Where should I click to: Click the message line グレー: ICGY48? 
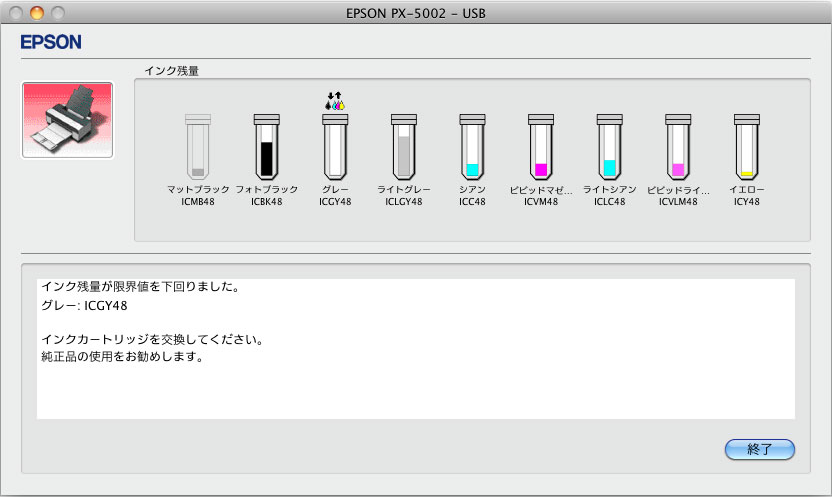[84, 306]
